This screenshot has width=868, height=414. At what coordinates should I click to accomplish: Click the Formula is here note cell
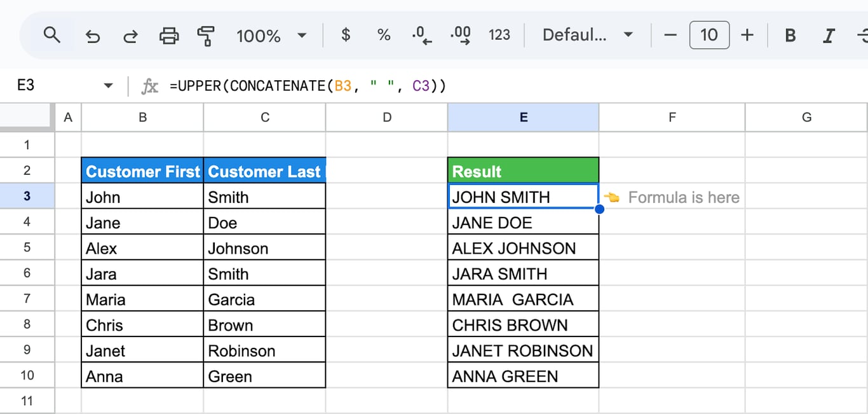click(x=672, y=197)
